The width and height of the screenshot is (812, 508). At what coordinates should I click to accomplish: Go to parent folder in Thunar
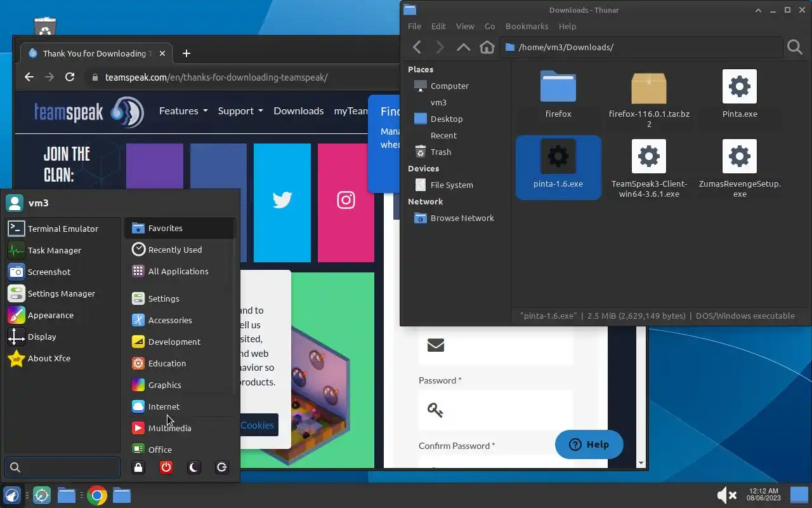(464, 47)
